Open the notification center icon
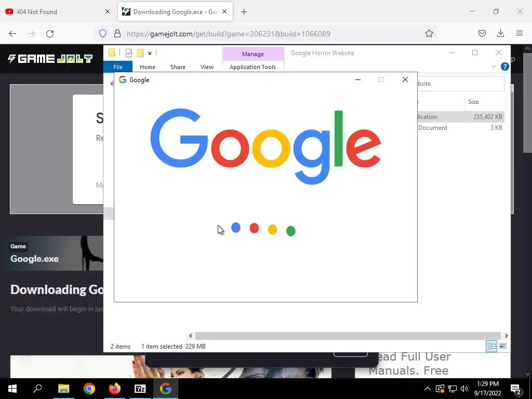532x399 pixels. coord(516,389)
